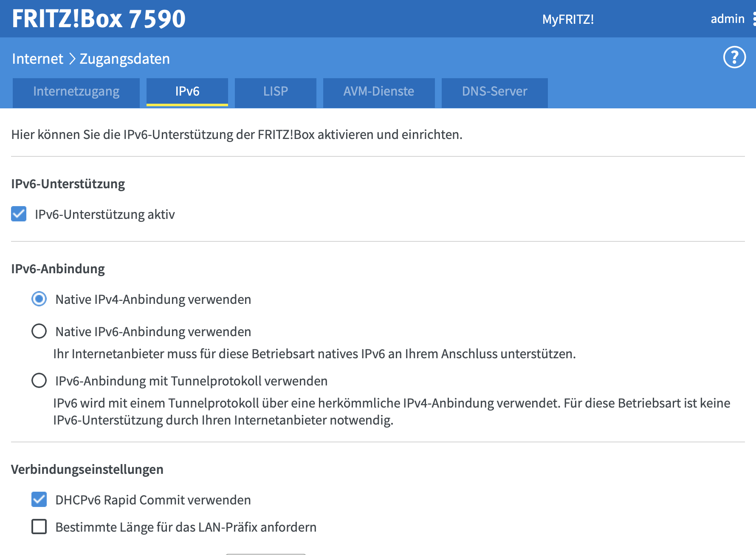Open the three-dot menu beside admin
The height and width of the screenshot is (555, 756).
[753, 19]
